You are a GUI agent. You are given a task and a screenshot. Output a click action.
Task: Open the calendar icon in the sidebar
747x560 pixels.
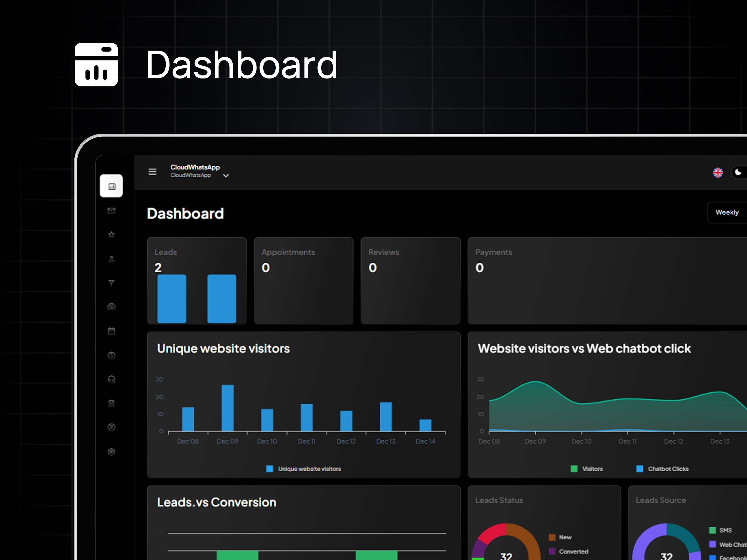[112, 331]
